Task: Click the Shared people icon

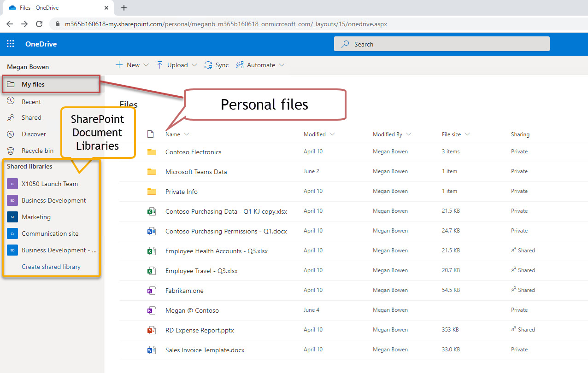Action: click(x=11, y=117)
